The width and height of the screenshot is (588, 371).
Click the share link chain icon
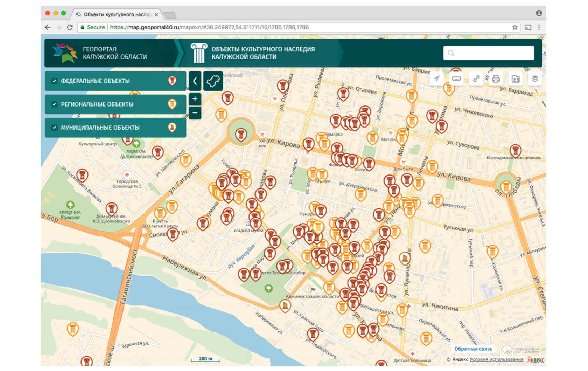pyautogui.click(x=476, y=78)
